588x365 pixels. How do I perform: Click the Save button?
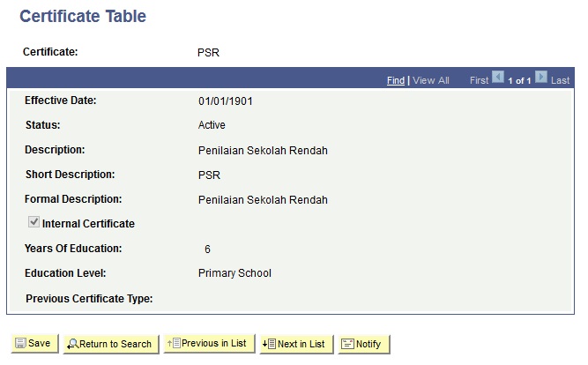[x=35, y=343]
